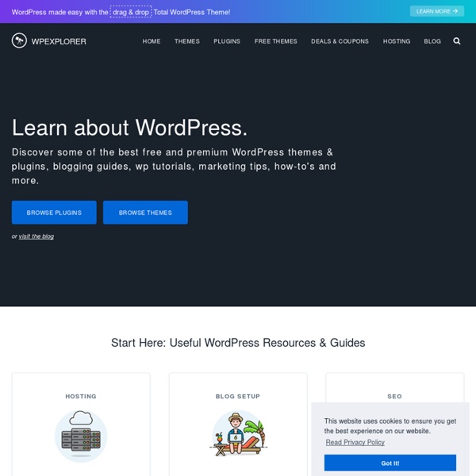Follow the 'visit the blog' link
476x476 pixels.
point(36,236)
